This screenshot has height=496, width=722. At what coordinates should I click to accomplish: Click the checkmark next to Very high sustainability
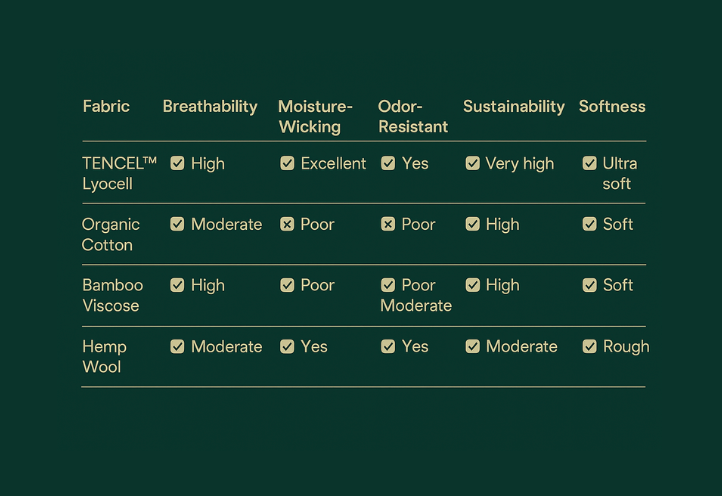pyautogui.click(x=473, y=163)
